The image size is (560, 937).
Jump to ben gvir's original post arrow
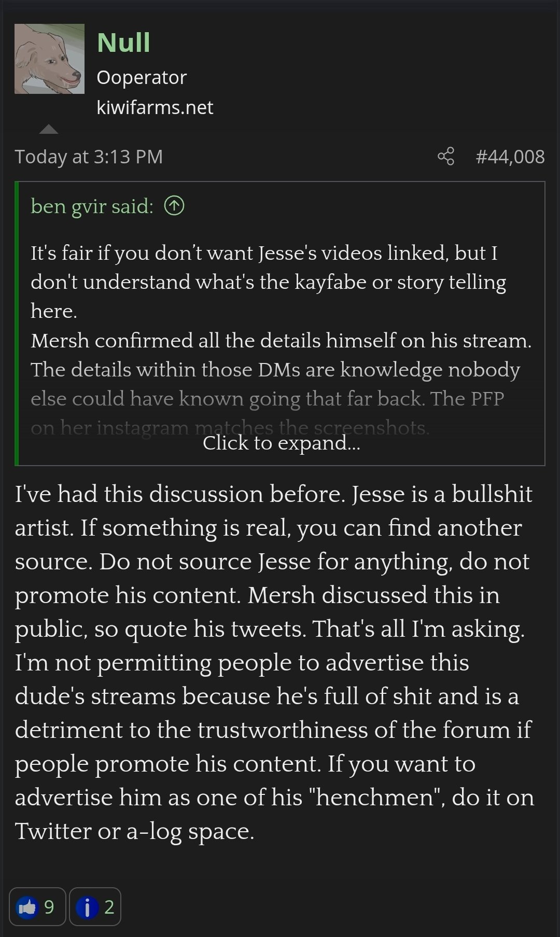pyautogui.click(x=174, y=206)
